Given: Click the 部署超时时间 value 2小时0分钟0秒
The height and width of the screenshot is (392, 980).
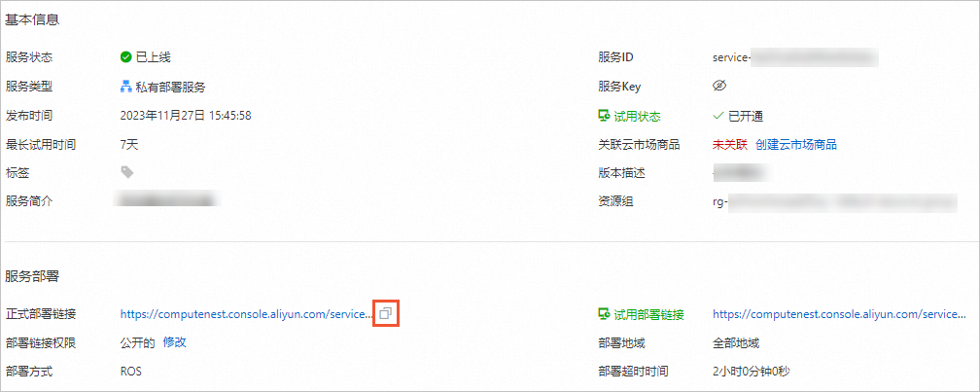Looking at the screenshot, I should (x=752, y=372).
